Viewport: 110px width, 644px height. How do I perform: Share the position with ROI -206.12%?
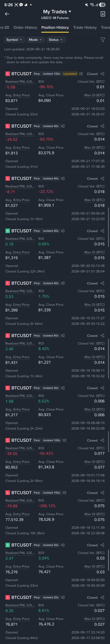pos(102,493)
